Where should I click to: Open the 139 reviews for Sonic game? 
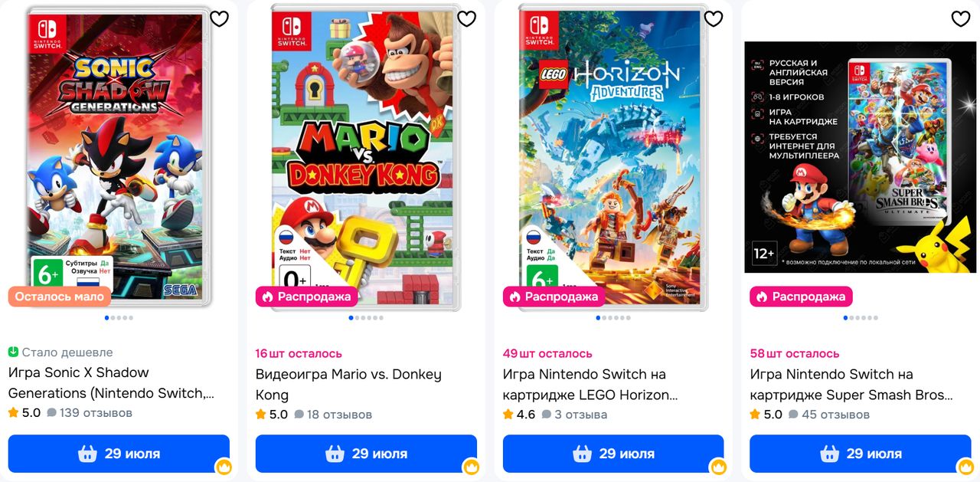coord(90,413)
